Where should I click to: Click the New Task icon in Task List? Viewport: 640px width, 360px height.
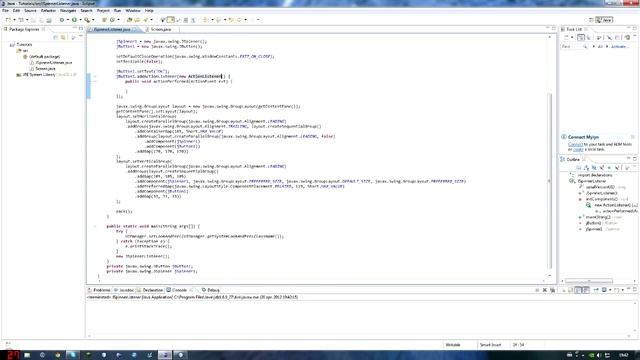(x=566, y=37)
